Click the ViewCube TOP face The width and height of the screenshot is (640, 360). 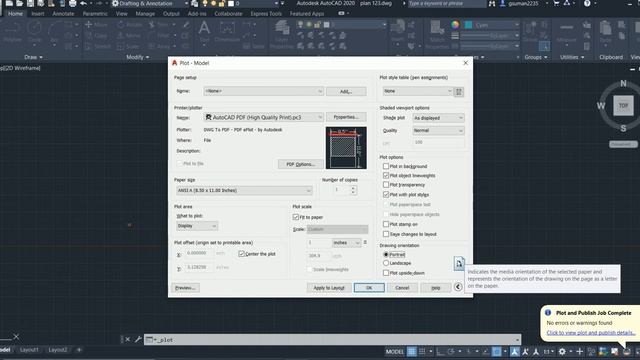click(623, 106)
